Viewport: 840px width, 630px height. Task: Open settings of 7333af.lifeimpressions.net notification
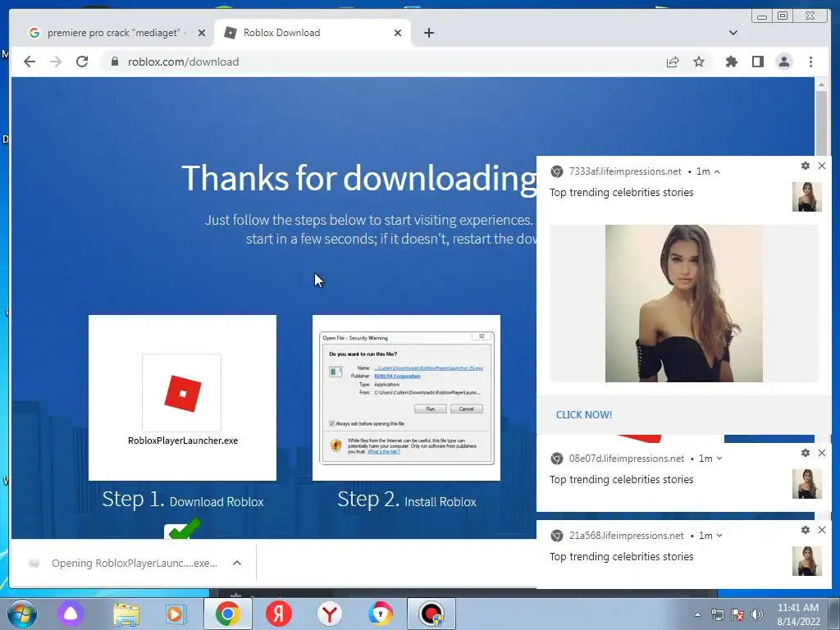coord(806,166)
